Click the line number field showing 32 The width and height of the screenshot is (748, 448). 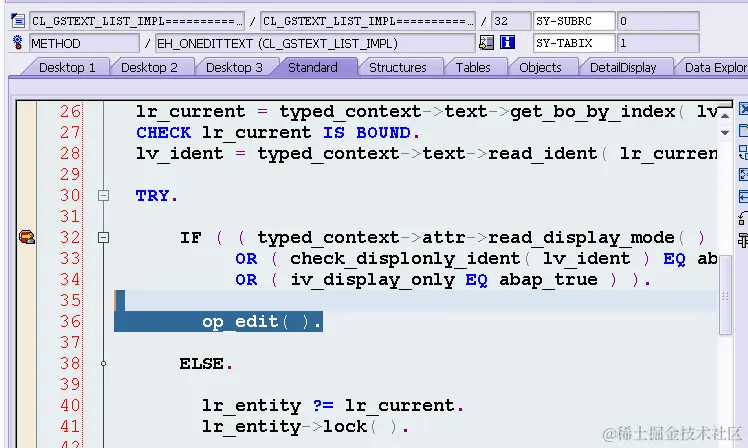[x=510, y=21]
